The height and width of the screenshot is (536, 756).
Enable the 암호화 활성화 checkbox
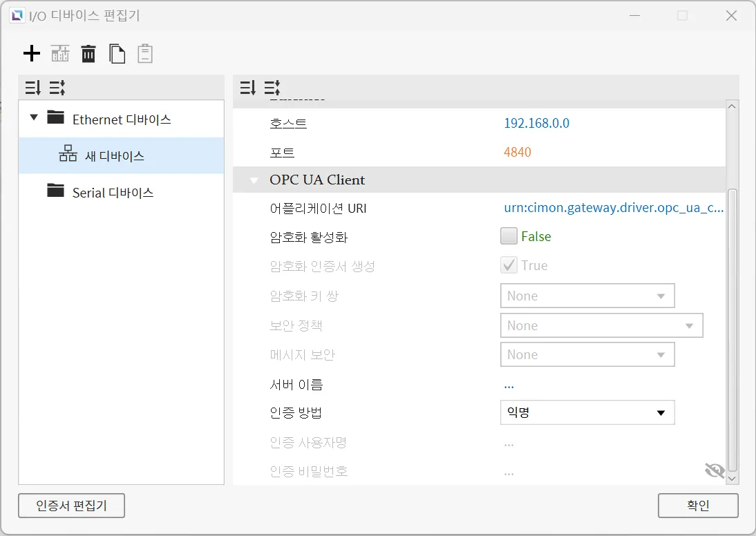(x=509, y=236)
